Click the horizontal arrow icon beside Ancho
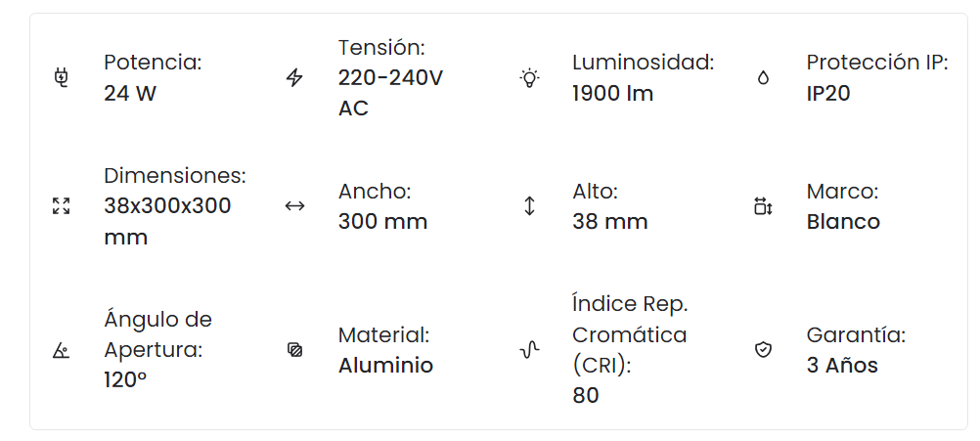 [x=294, y=206]
